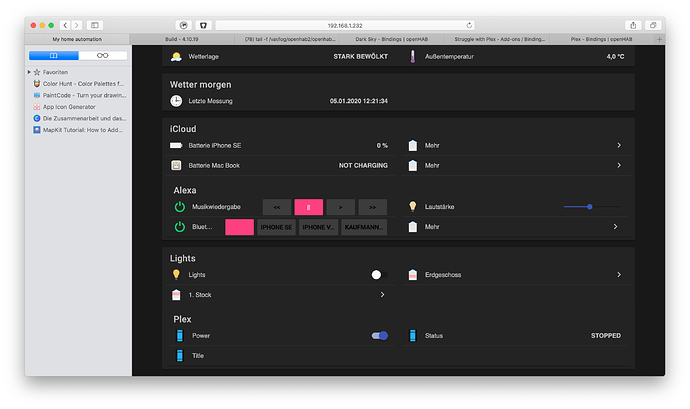The width and height of the screenshot is (690, 409).
Task: Click the 4,0 °C temperature value
Action: tap(615, 56)
